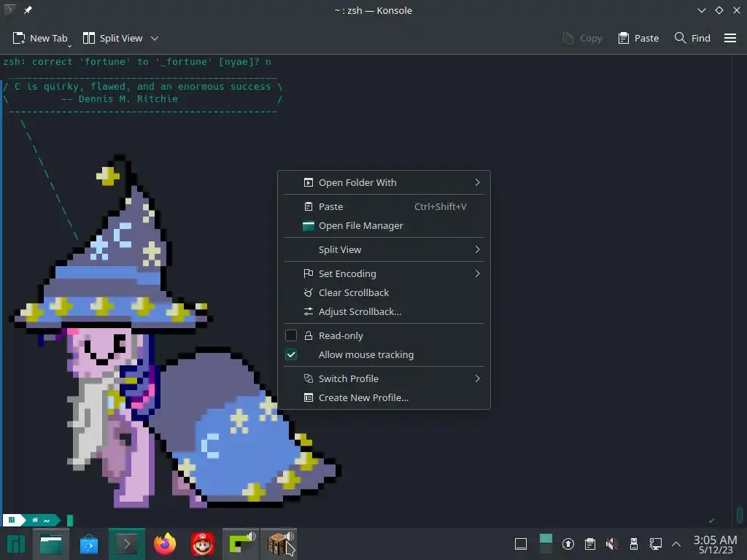Expand the Split View toolbar dropdown arrow
Image resolution: width=747 pixels, height=560 pixels.
click(x=155, y=38)
